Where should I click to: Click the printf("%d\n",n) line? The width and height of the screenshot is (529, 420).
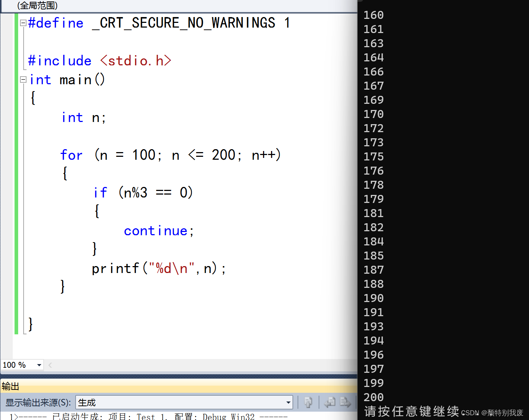[159, 269]
